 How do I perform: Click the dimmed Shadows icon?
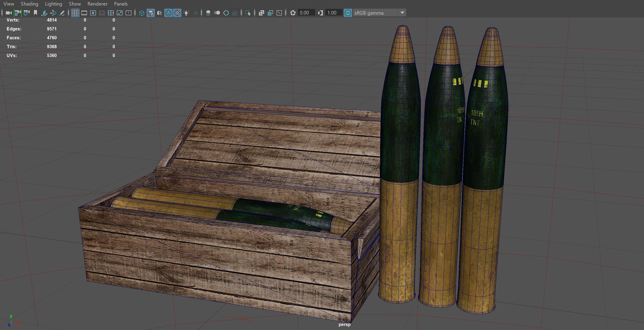(196, 13)
